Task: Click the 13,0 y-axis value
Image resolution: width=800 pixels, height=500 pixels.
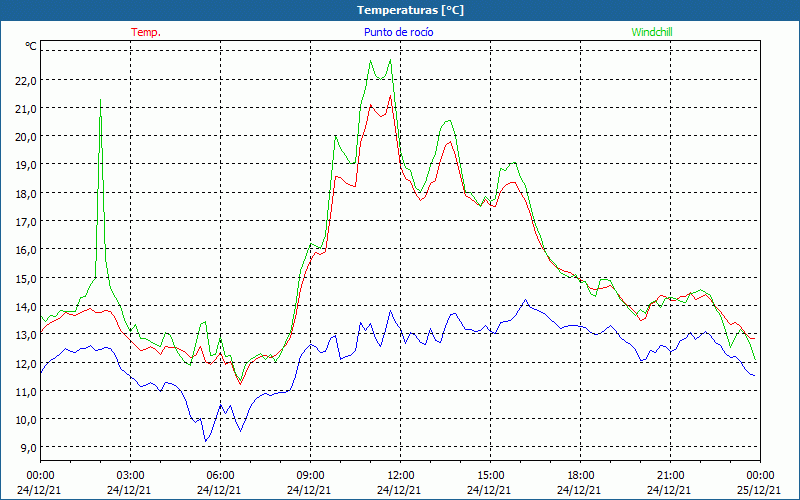Action: tap(27, 335)
